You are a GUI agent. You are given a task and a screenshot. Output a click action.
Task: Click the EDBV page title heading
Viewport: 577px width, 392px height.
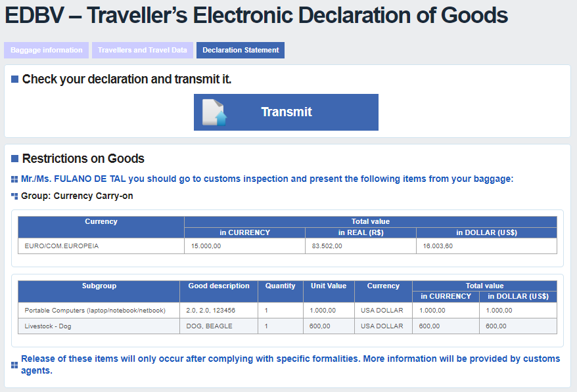tap(256, 15)
